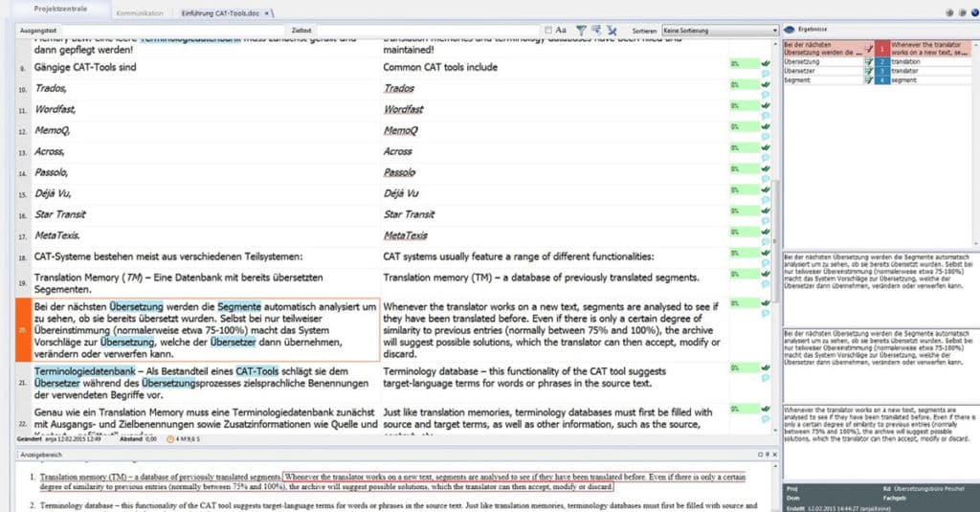The height and width of the screenshot is (512, 980).
Task: Click the status checkmark of the Star Transit segment
Action: (x=766, y=211)
